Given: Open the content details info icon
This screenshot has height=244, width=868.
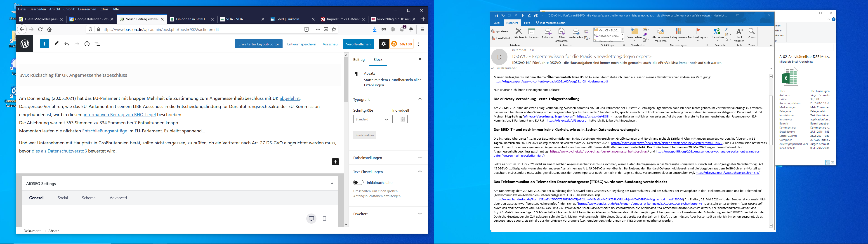Looking at the screenshot, I should [x=87, y=44].
